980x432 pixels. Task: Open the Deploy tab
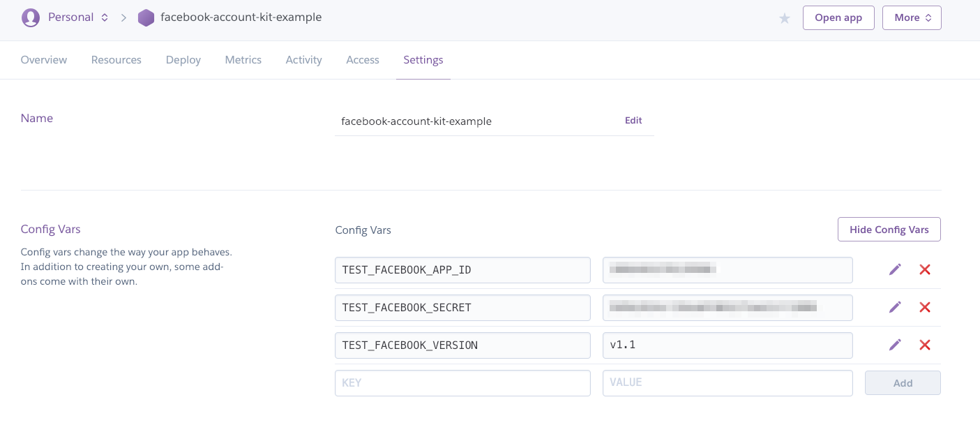click(183, 60)
